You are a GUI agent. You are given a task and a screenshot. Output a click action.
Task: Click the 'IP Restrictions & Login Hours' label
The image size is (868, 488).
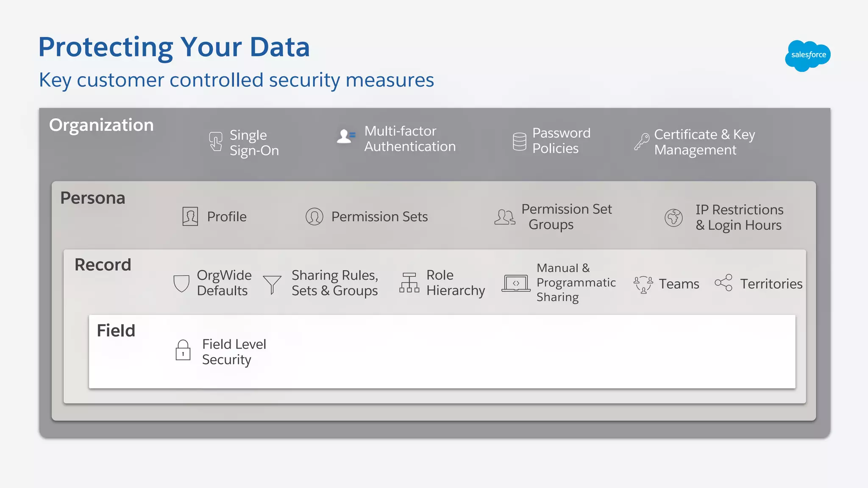point(739,218)
